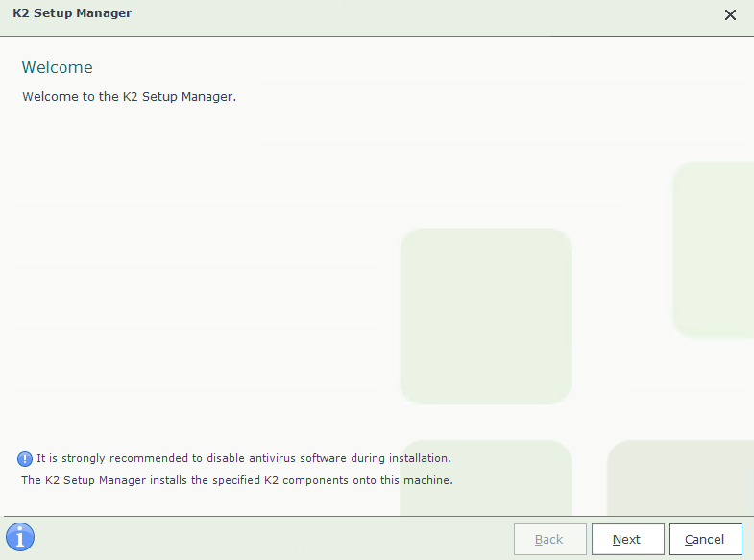Open the blue info help icon
The image size is (754, 560).
coord(20,537)
